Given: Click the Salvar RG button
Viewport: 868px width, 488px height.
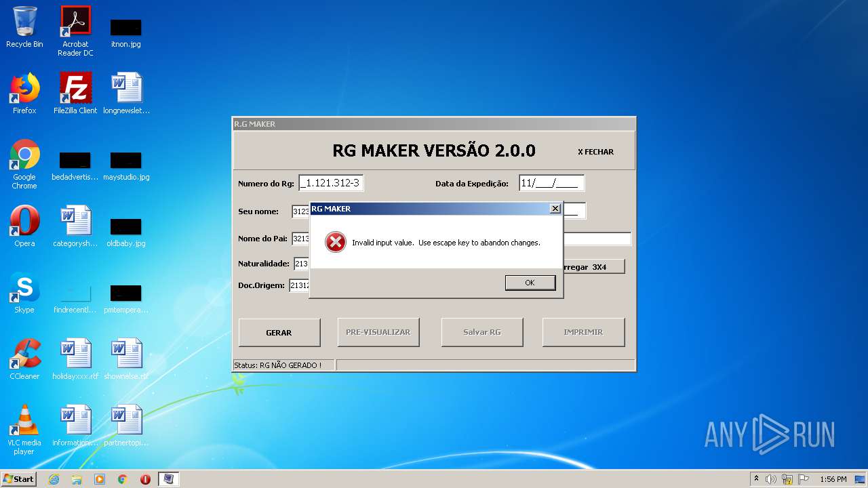Looking at the screenshot, I should pyautogui.click(x=482, y=333).
